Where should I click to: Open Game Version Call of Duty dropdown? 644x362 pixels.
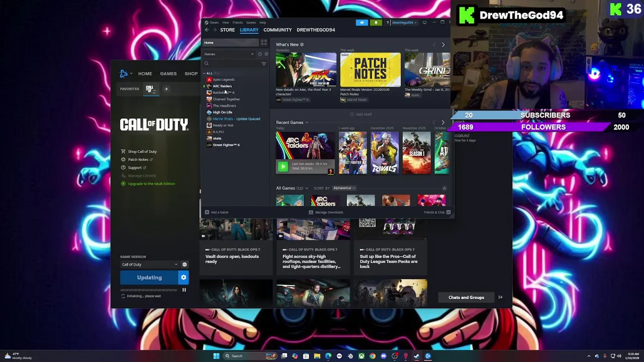click(x=149, y=264)
